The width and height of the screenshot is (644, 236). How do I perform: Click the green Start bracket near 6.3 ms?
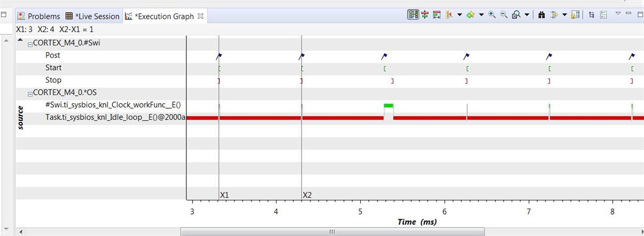click(467, 68)
